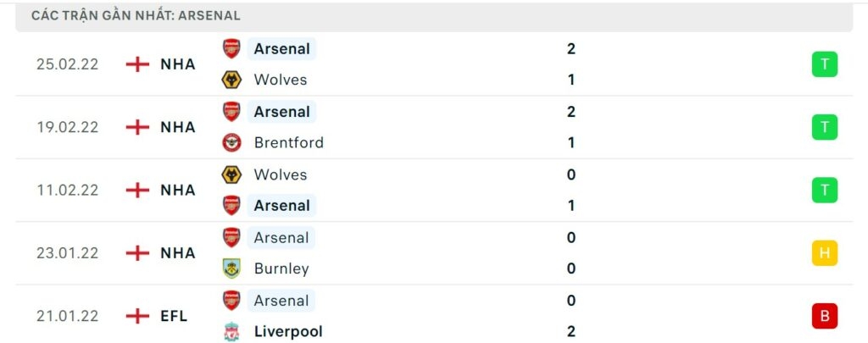The image size is (868, 343).
Task: Click green T badge for 25.02.22 match
Action: [x=824, y=64]
